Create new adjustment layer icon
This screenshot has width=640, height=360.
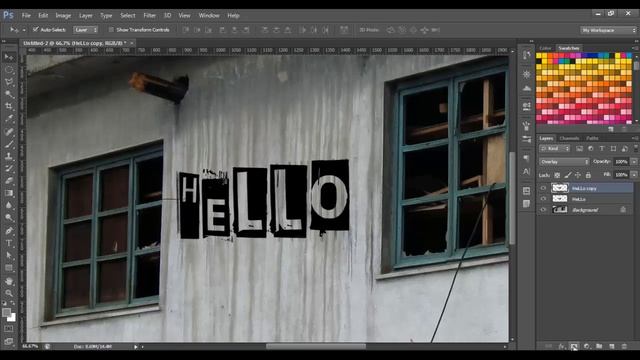point(587,347)
